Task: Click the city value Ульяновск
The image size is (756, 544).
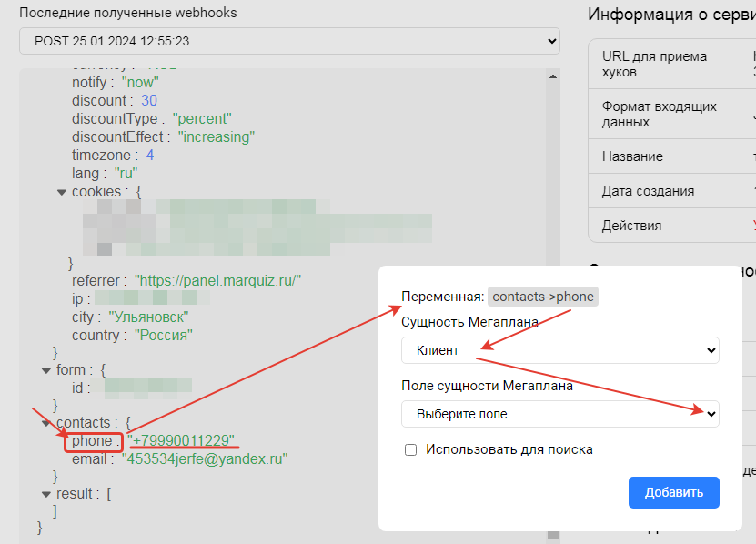Action: tap(148, 317)
